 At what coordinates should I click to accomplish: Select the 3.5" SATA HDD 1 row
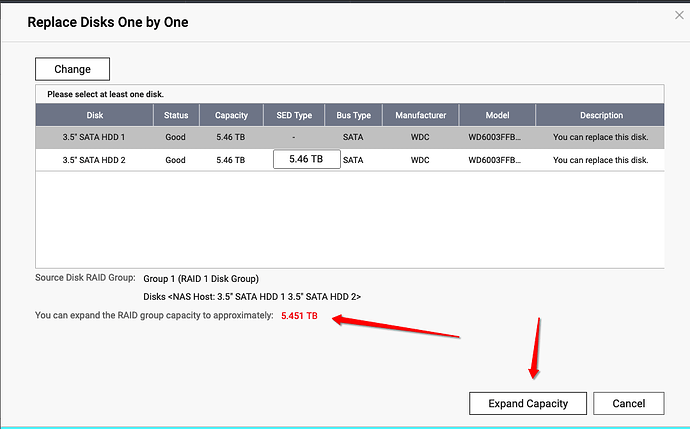(x=94, y=137)
